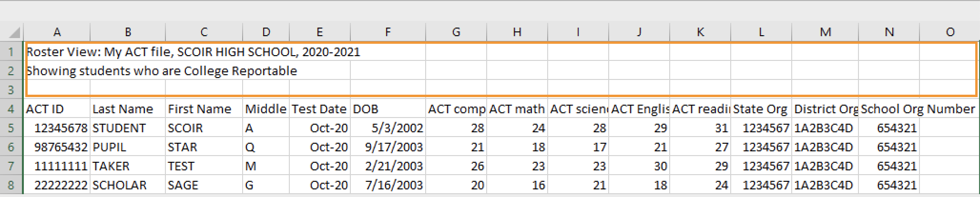Image resolution: width=980 pixels, height=197 pixels.
Task: Click the cell containing SCHOLAR
Action: click(x=127, y=185)
